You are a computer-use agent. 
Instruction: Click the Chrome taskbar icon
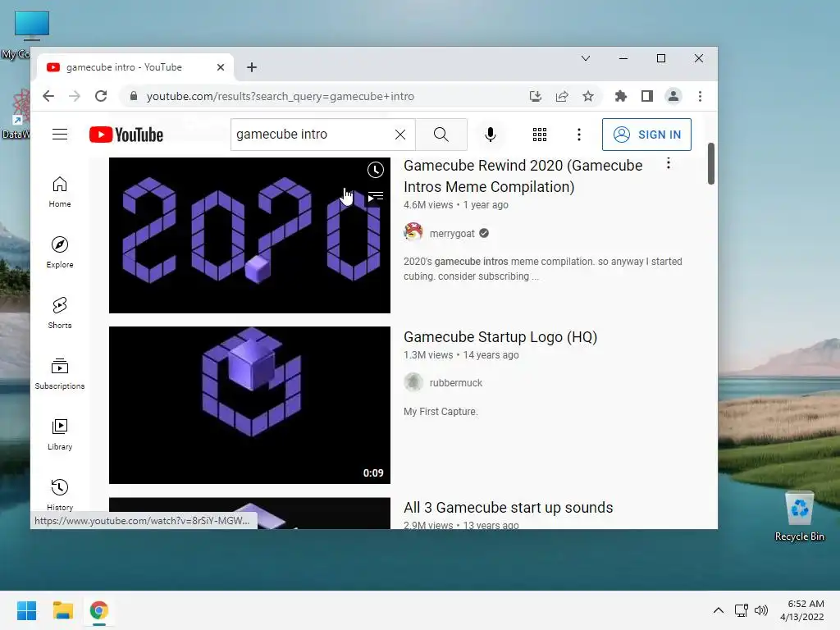tap(98, 610)
